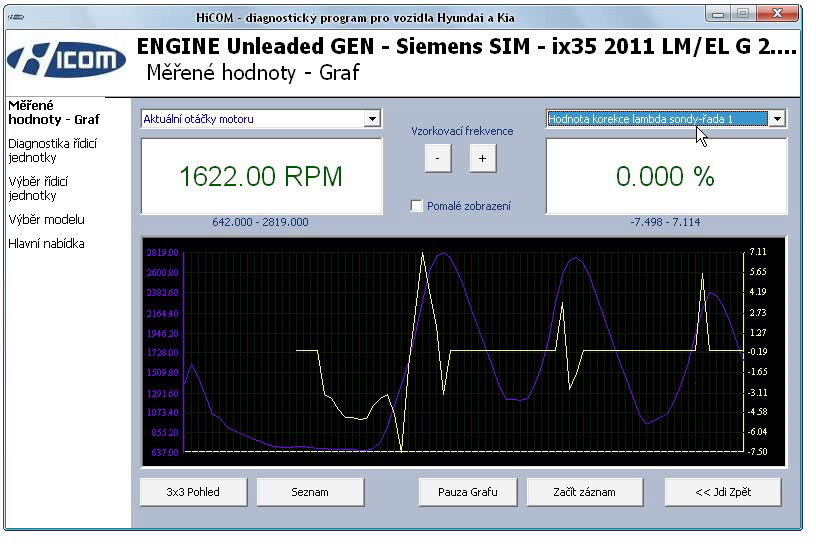This screenshot has height=544, width=816.
Task: Open Diagnostika řídicí jednotky in sidebar
Action: tap(52, 150)
